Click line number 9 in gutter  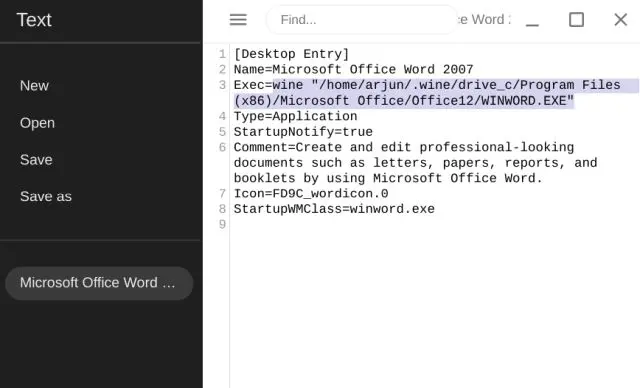coord(222,224)
